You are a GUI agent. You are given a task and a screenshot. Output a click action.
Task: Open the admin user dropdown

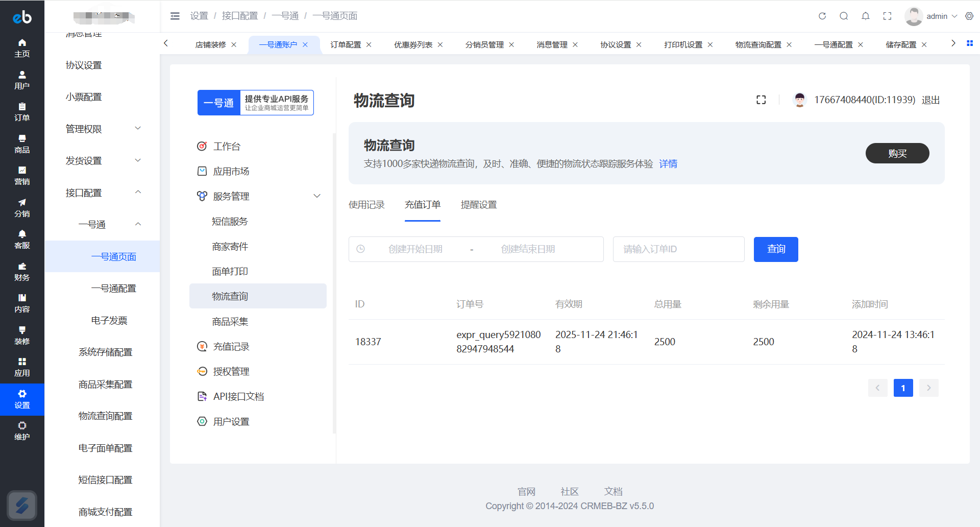932,16
